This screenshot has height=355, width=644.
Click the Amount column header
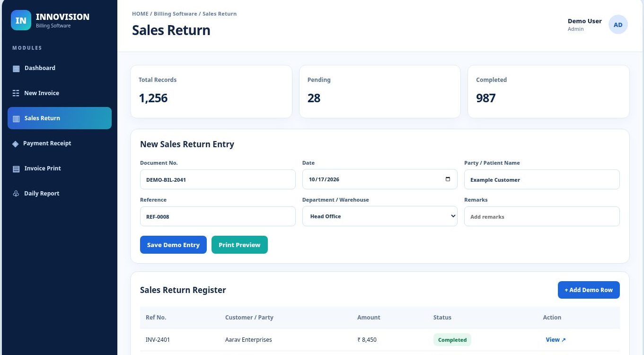tap(369, 318)
